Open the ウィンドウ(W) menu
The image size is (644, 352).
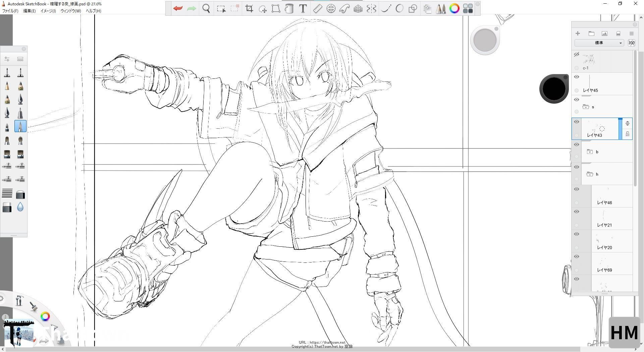pyautogui.click(x=70, y=11)
